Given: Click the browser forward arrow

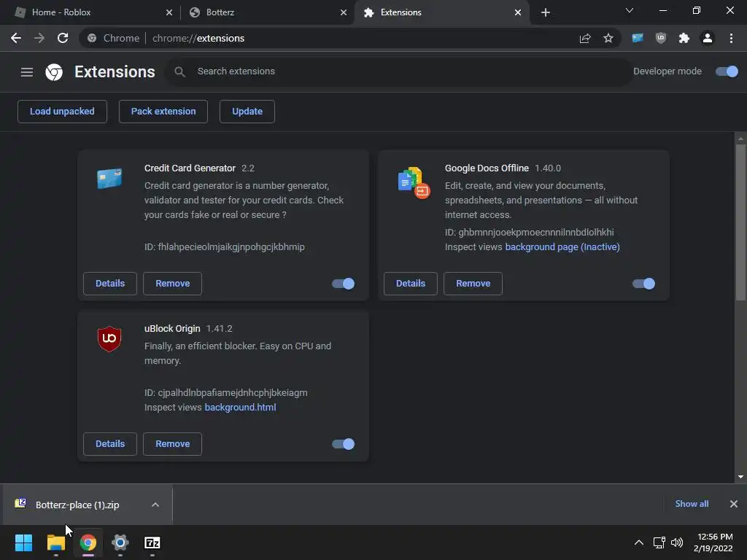Looking at the screenshot, I should 39,38.
